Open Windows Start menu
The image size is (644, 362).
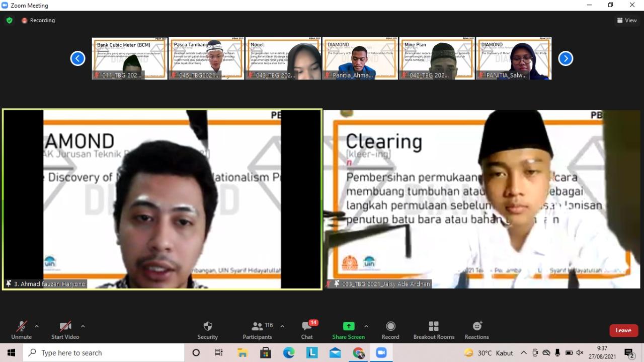pyautogui.click(x=11, y=353)
